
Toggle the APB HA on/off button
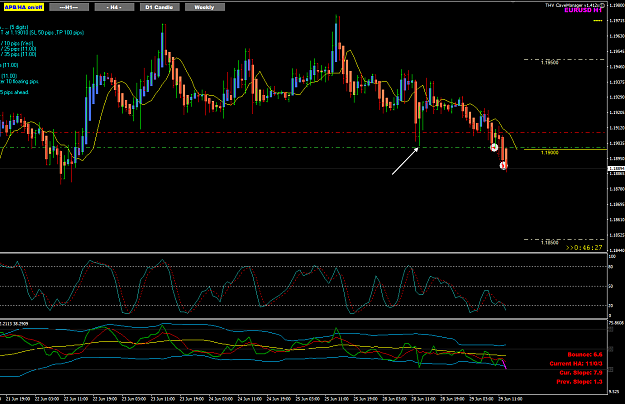coord(24,7)
